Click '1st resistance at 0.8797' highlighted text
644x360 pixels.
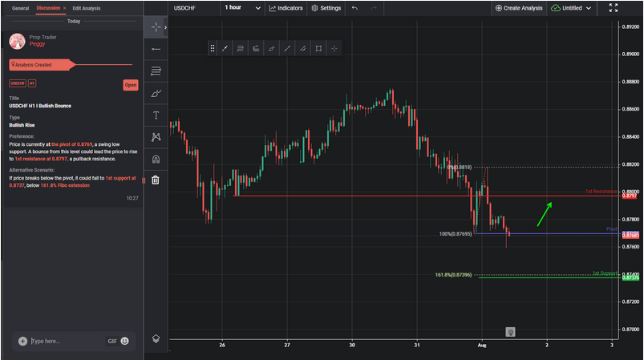click(x=41, y=159)
